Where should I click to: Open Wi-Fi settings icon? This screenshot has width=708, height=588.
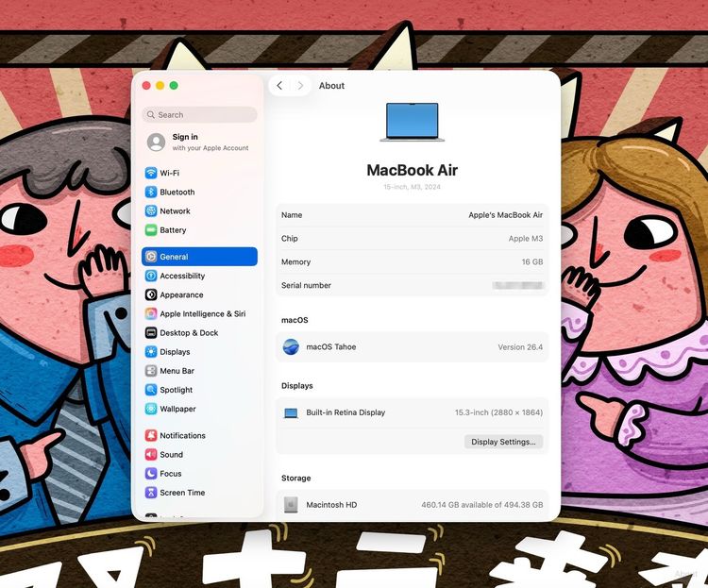[151, 173]
